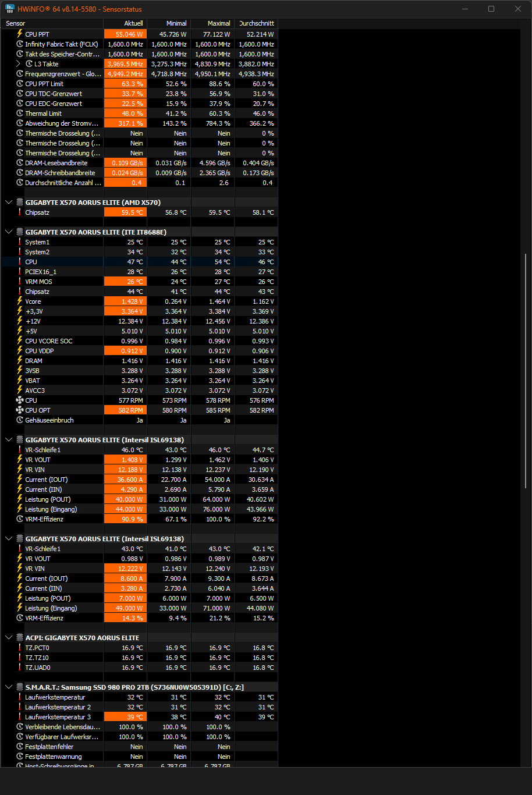Click the clock icon of L3 Takte
The height and width of the screenshot is (795, 532).
(x=29, y=64)
